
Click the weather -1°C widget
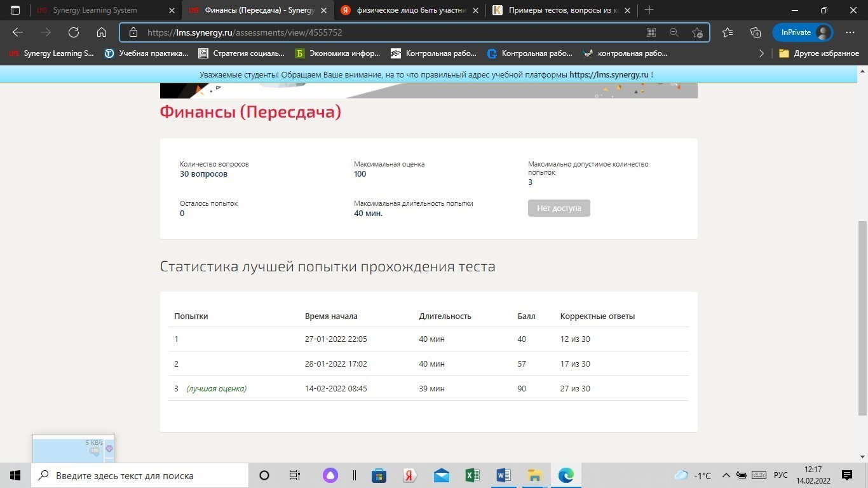693,475
